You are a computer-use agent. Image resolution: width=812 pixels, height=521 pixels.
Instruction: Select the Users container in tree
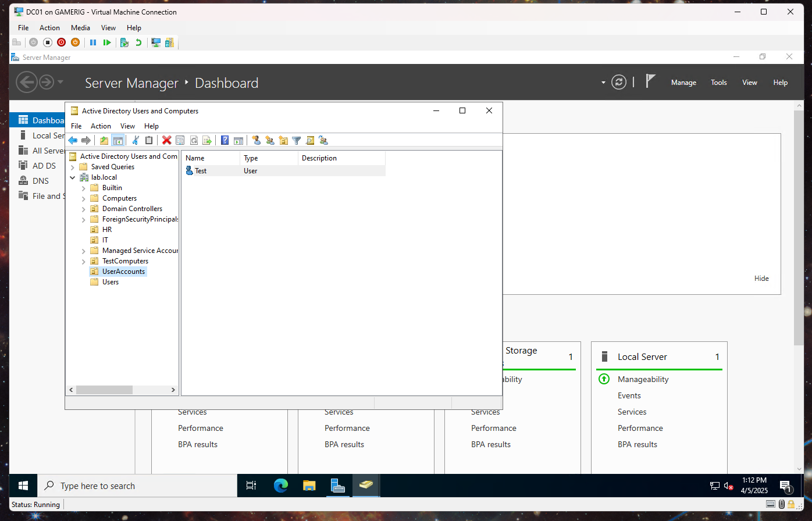[111, 282]
